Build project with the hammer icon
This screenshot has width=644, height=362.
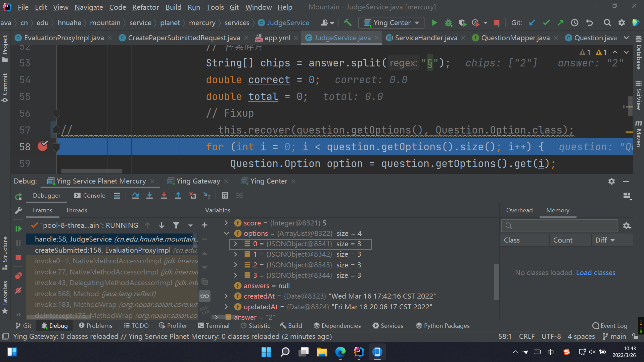pos(348,23)
